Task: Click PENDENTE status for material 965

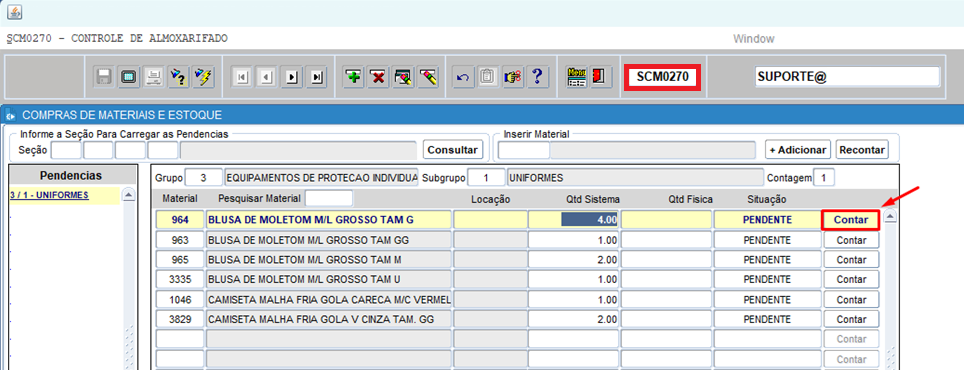Action: [767, 260]
